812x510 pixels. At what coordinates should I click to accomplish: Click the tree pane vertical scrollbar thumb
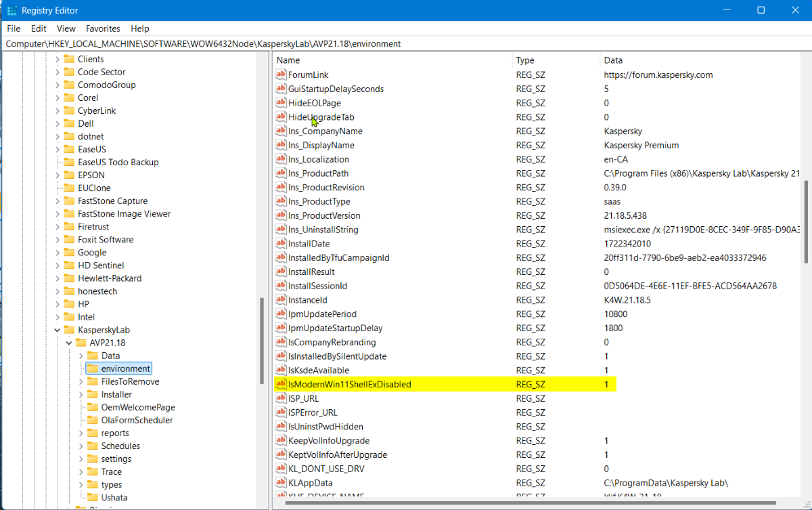coord(262,341)
